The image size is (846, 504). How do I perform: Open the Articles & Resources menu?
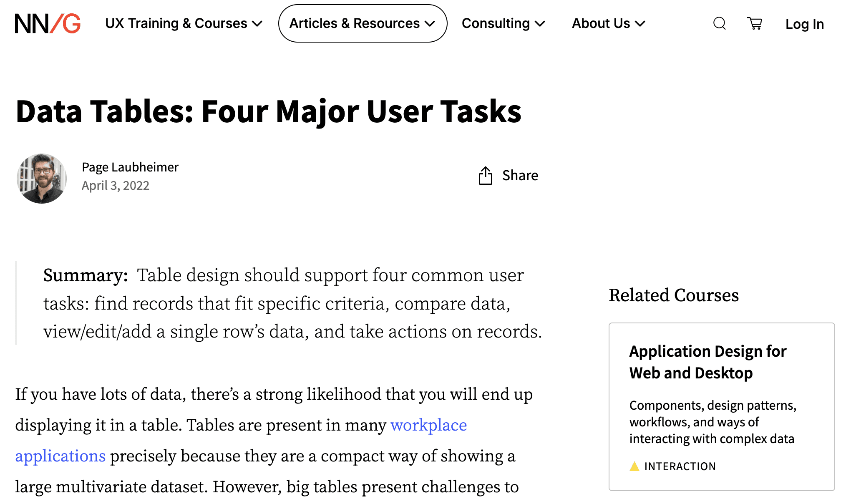pos(355,23)
